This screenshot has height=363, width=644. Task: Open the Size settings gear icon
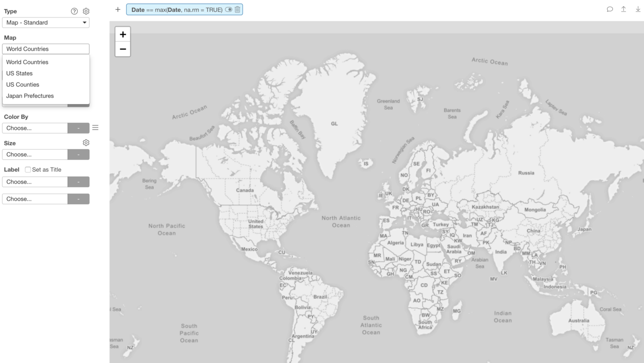click(x=86, y=143)
